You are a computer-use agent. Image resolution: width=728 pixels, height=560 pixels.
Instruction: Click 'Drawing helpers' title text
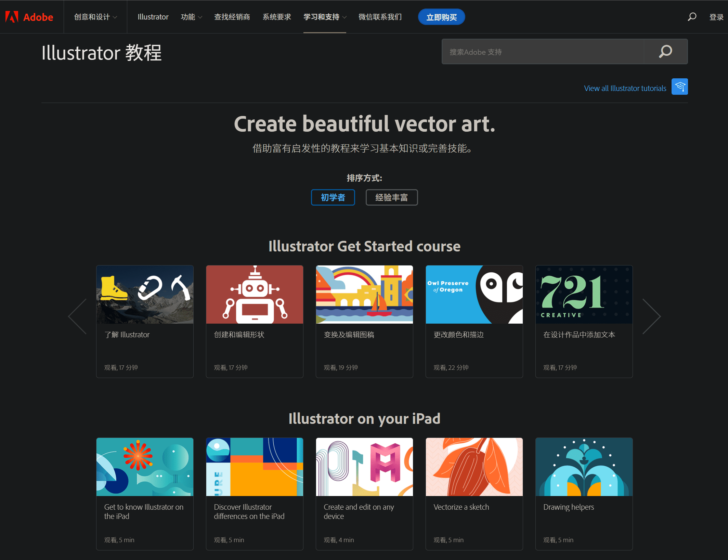569,507
